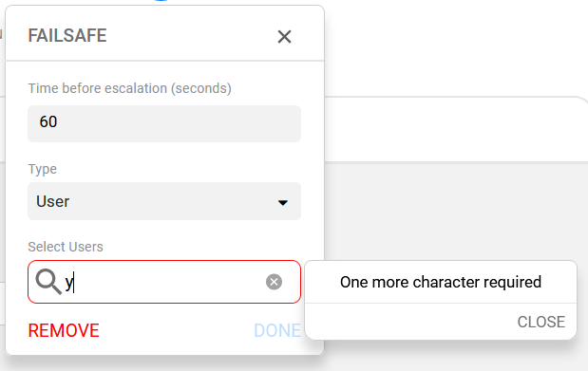The image size is (588, 371).
Task: Click the magnifying glass search icon
Action: (48, 282)
